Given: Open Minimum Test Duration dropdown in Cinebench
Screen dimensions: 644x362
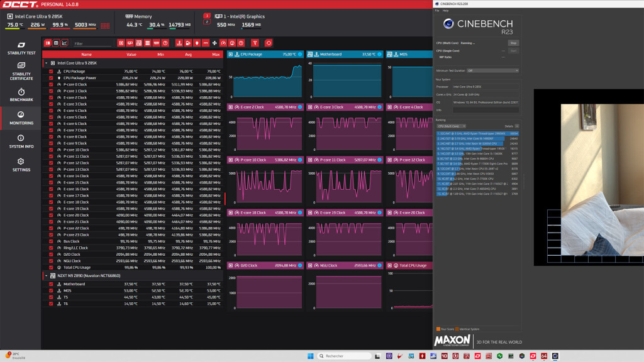Looking at the screenshot, I should 493,70.
